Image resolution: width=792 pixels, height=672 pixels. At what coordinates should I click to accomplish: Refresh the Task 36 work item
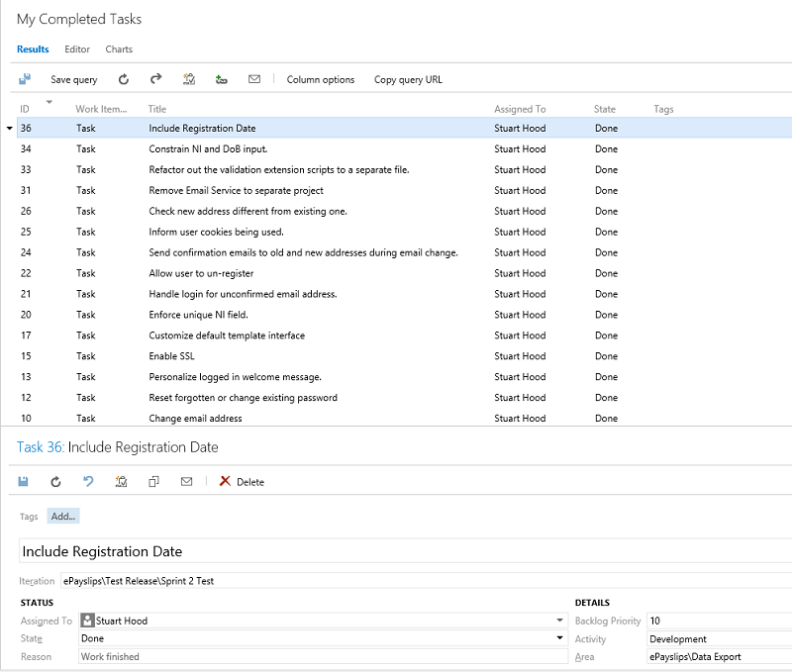(x=55, y=482)
